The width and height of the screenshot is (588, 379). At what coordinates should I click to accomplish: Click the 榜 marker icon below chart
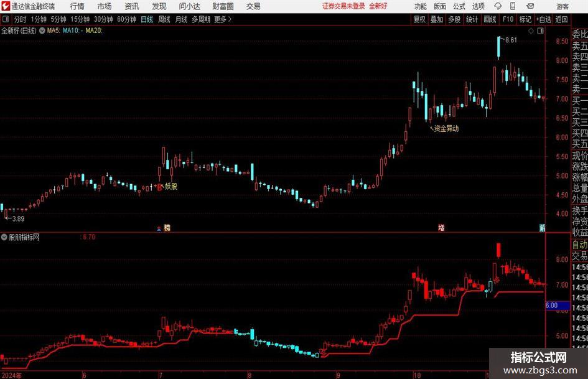tap(167, 227)
